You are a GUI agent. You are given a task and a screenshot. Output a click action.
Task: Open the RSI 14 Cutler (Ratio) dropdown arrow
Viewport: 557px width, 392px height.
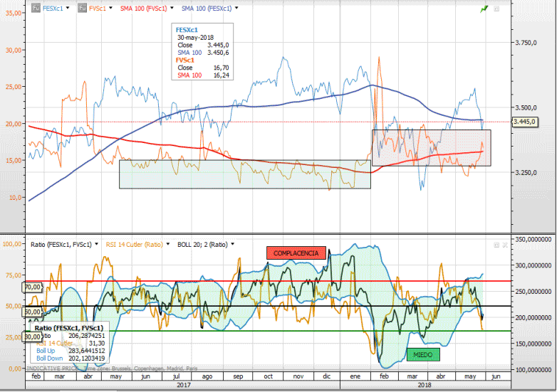click(x=168, y=244)
